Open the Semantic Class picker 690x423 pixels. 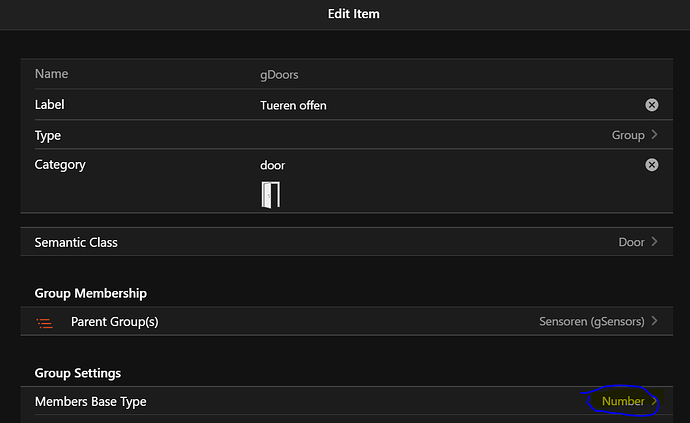340,242
